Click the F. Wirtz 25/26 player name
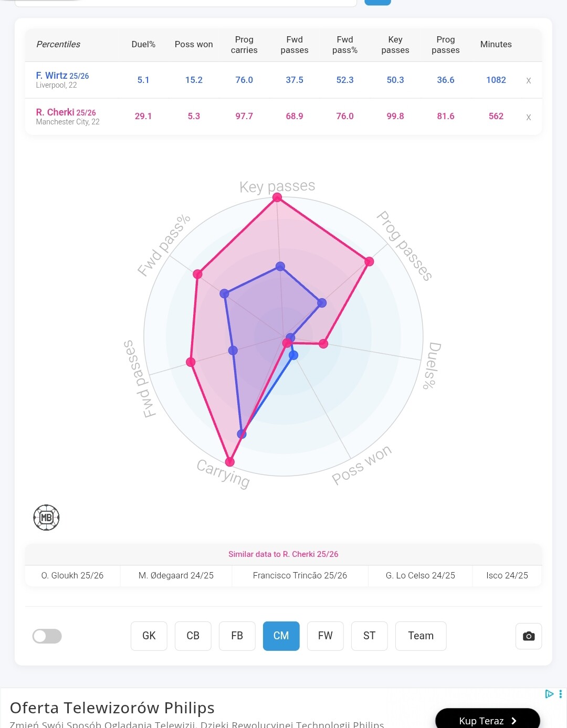 [x=62, y=76]
